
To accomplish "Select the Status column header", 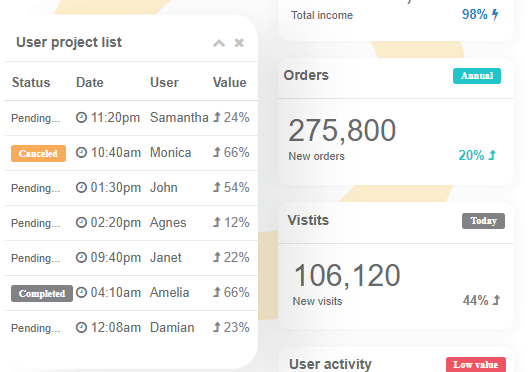I will [31, 82].
